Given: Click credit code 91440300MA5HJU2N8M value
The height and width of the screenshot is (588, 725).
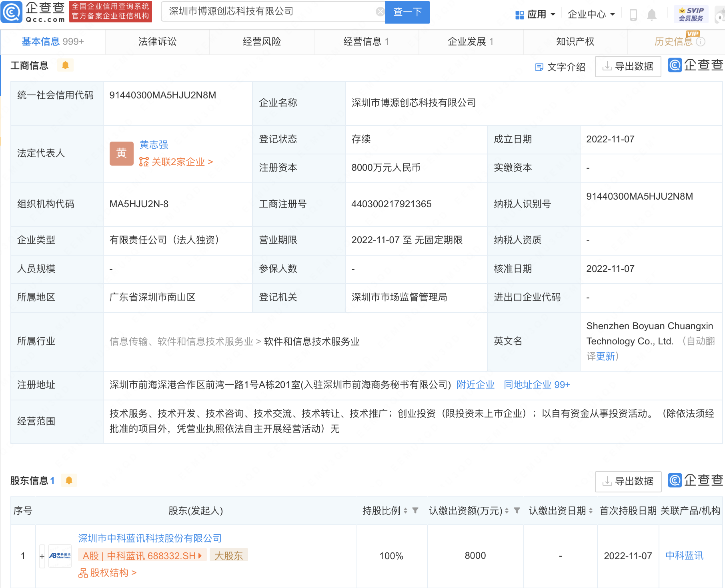Looking at the screenshot, I should (x=162, y=95).
